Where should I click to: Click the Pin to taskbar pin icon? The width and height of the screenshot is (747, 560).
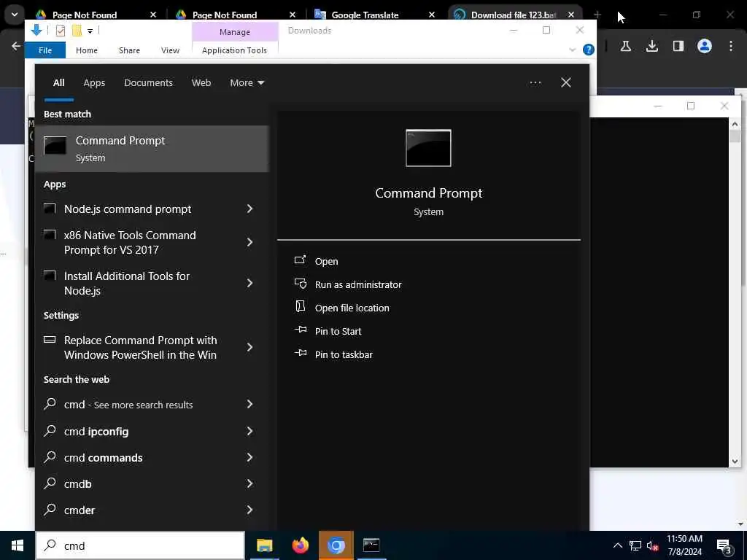(x=300, y=353)
